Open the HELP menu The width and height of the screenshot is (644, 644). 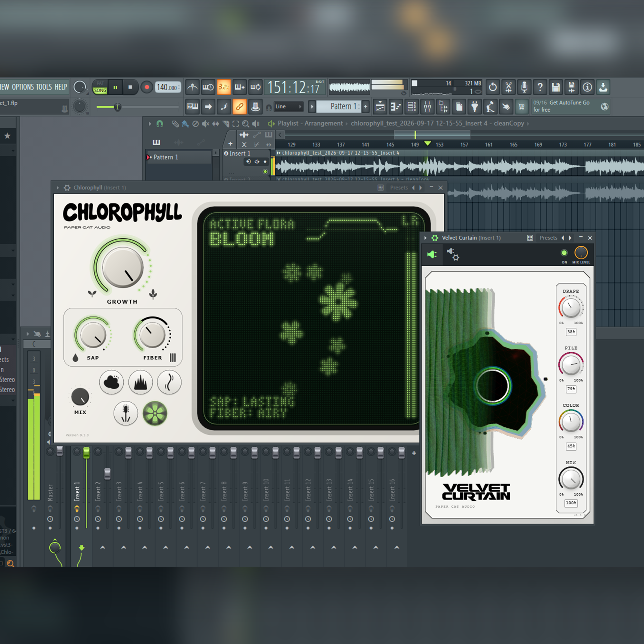61,87
